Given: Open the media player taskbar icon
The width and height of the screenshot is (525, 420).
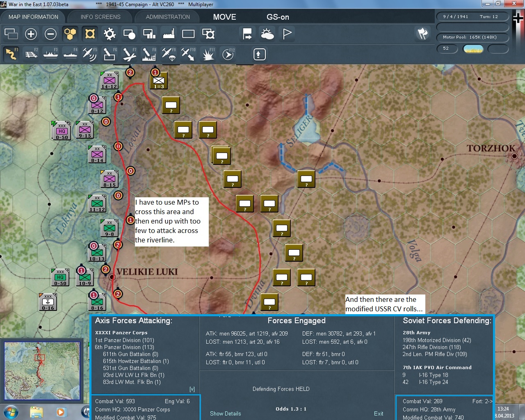Looking at the screenshot, I should point(61,412).
